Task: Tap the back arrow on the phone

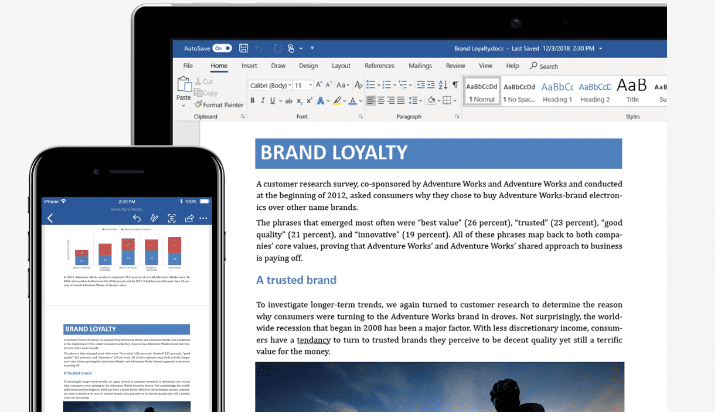Action: [x=50, y=218]
